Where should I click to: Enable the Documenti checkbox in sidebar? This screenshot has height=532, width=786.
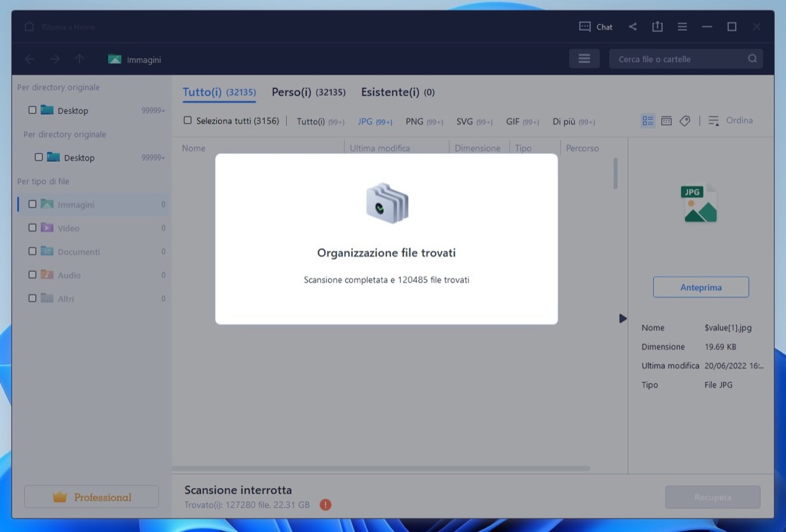point(32,252)
